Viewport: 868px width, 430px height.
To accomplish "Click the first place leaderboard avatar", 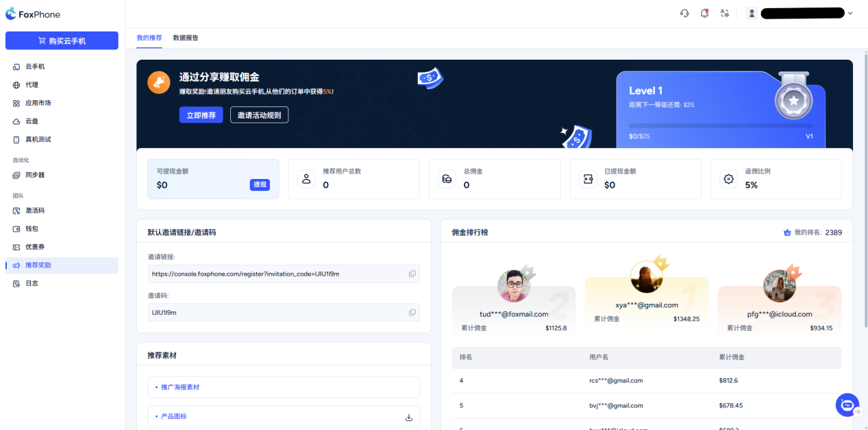I will coord(646,276).
